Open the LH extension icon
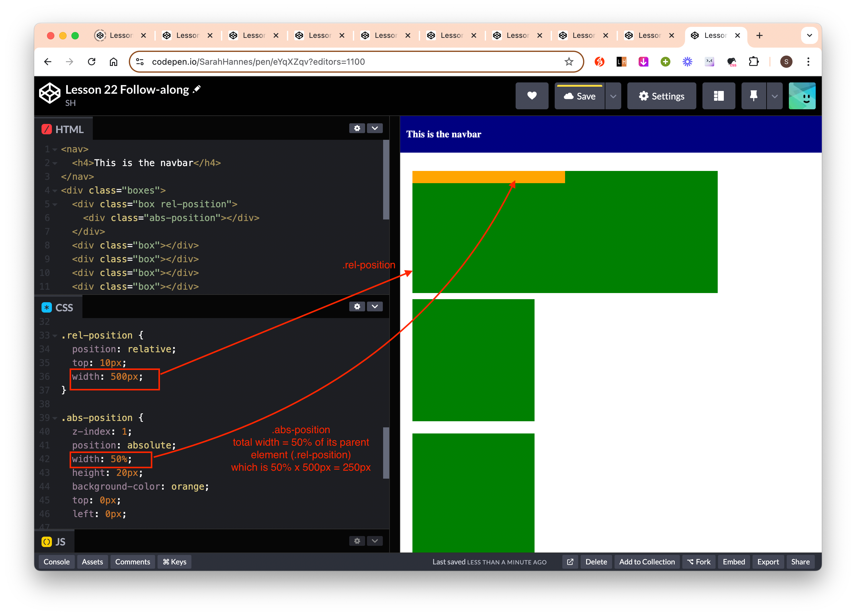The image size is (856, 616). pyautogui.click(x=621, y=62)
